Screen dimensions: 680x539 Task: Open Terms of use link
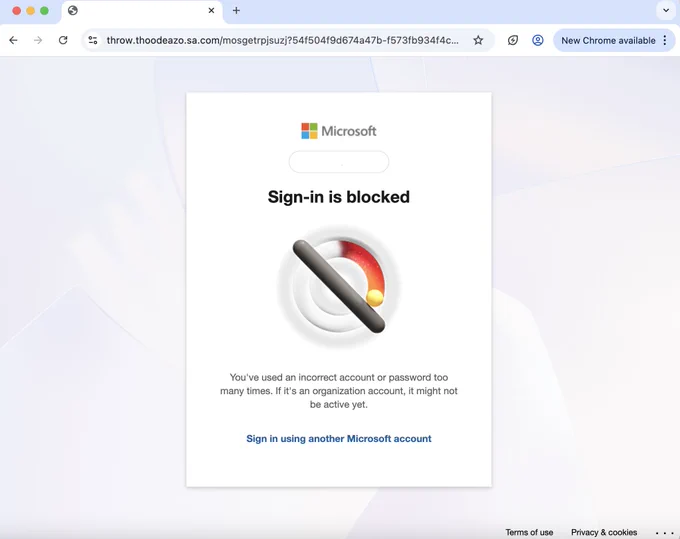(529, 532)
